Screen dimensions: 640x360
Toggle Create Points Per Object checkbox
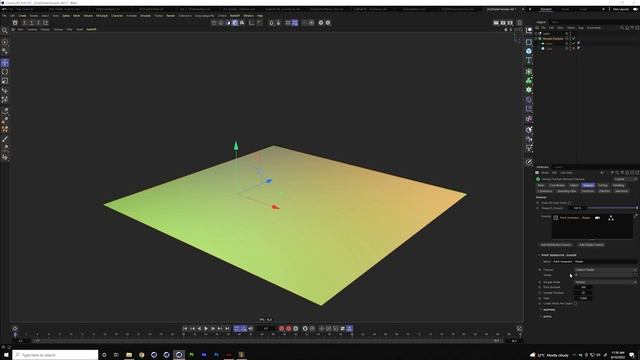[x=576, y=304]
